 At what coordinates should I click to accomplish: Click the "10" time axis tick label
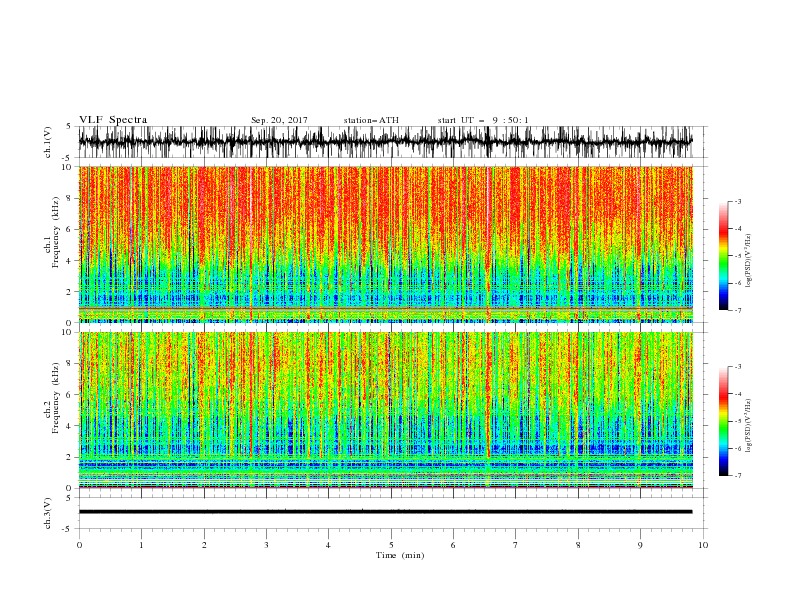point(703,545)
